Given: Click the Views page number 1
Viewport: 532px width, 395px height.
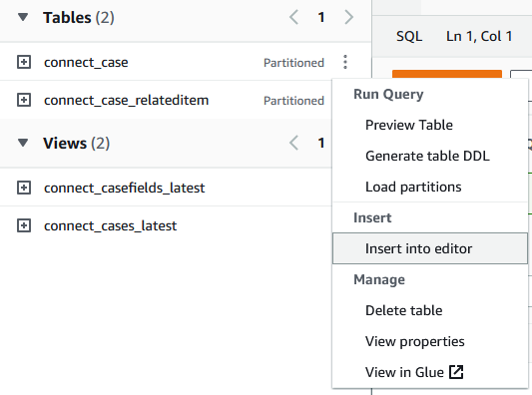Looking at the screenshot, I should click(321, 143).
